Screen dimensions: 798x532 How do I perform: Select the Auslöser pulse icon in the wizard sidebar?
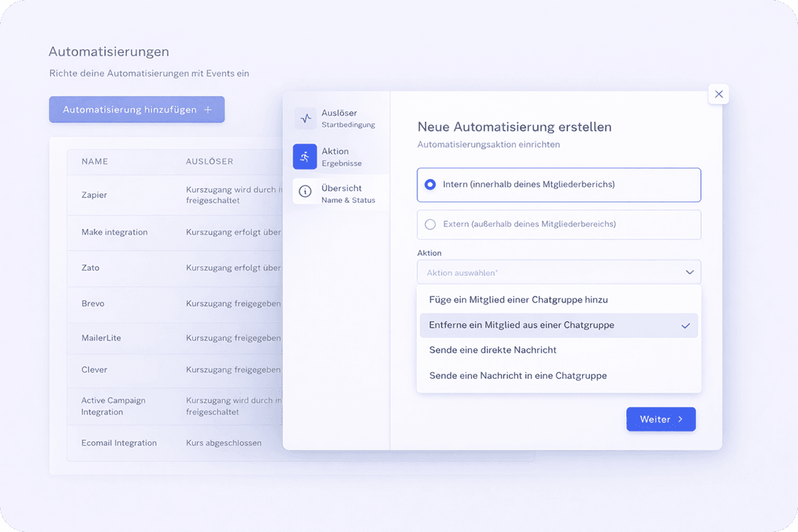tap(305, 118)
